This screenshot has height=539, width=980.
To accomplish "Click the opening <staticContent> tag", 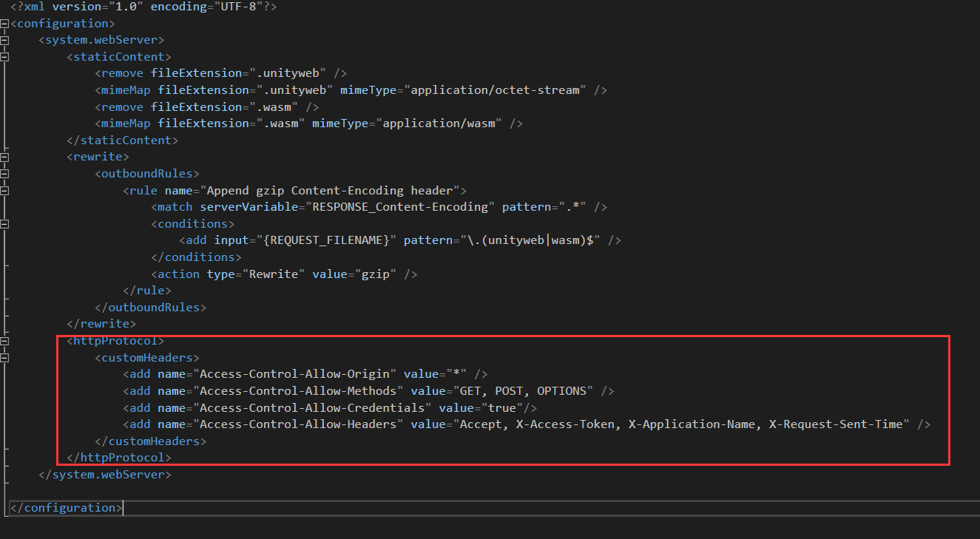I will 119,57.
